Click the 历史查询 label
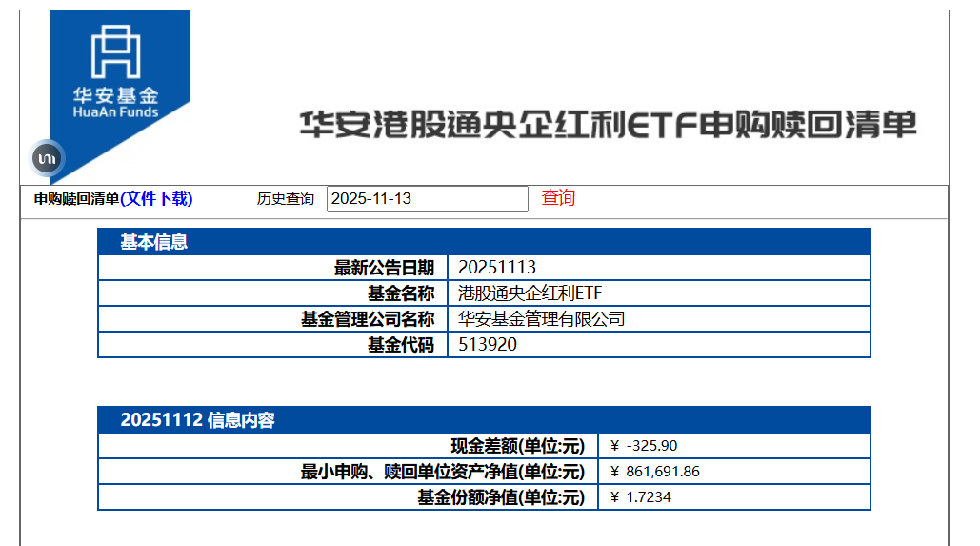 click(285, 199)
